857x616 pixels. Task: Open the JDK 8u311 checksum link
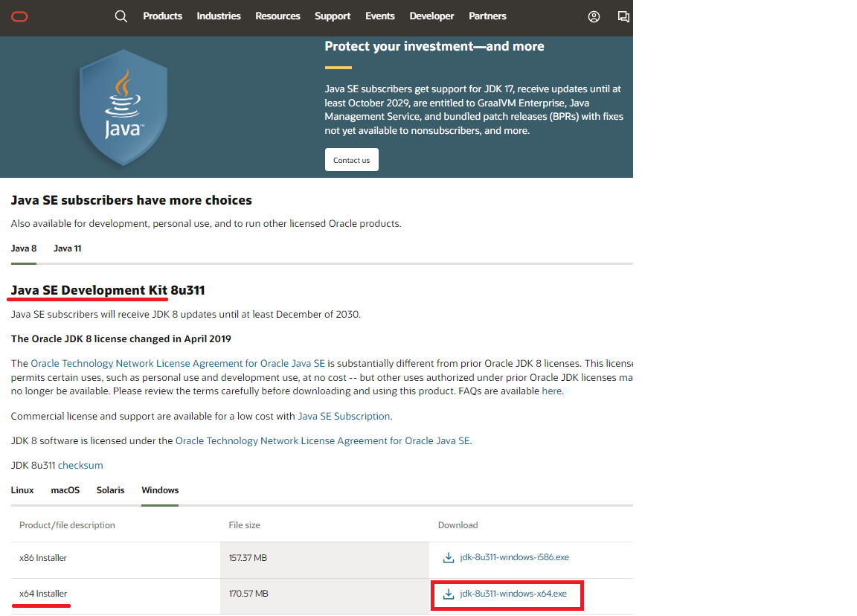[80, 466]
